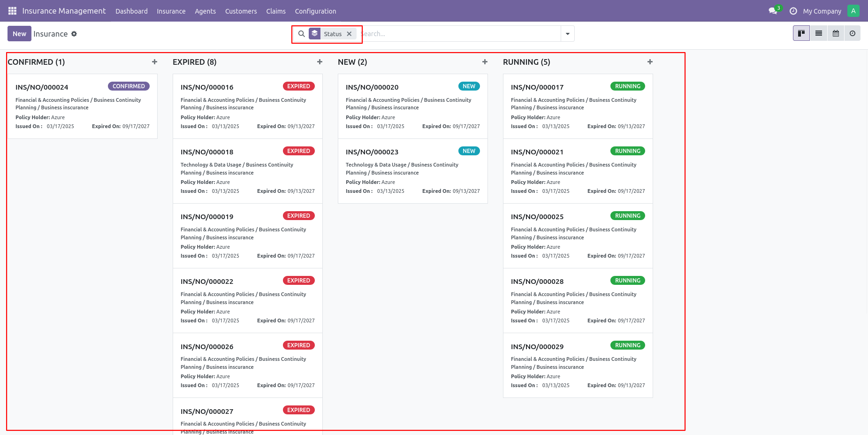Open insurance card INS/NO/000023

click(x=413, y=171)
